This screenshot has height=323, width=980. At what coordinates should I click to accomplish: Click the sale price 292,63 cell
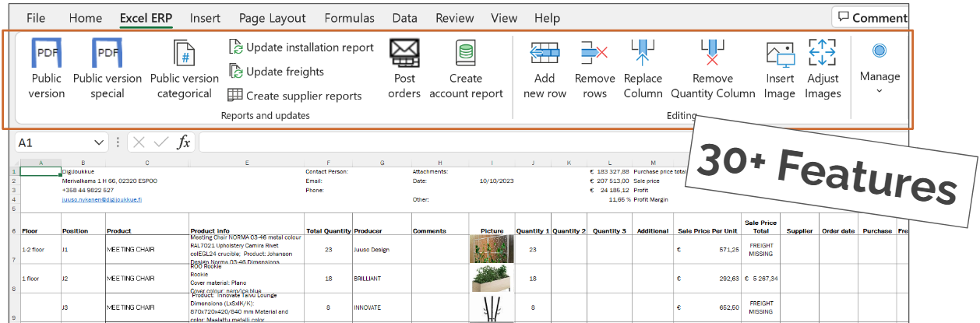(x=707, y=278)
